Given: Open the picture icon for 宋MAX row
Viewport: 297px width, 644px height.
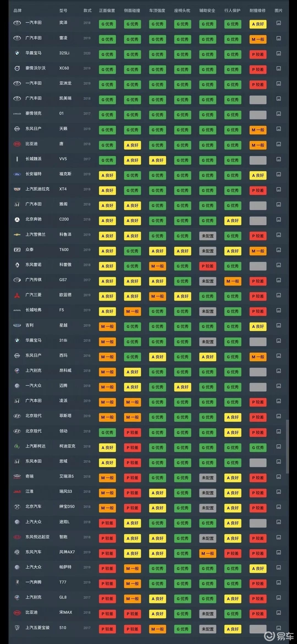Looking at the screenshot, I should click(x=278, y=613).
